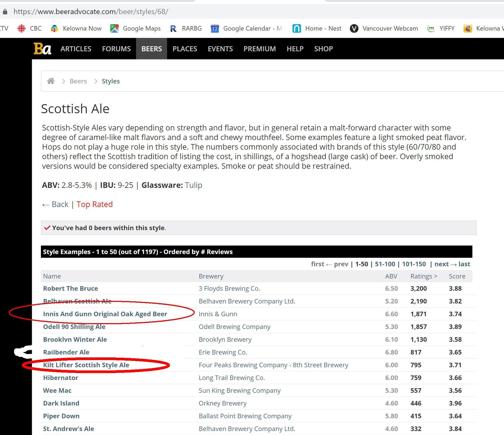Screen dimensions: 504x435
Task: Open the Wee Mac beer link
Action: pyautogui.click(x=57, y=390)
